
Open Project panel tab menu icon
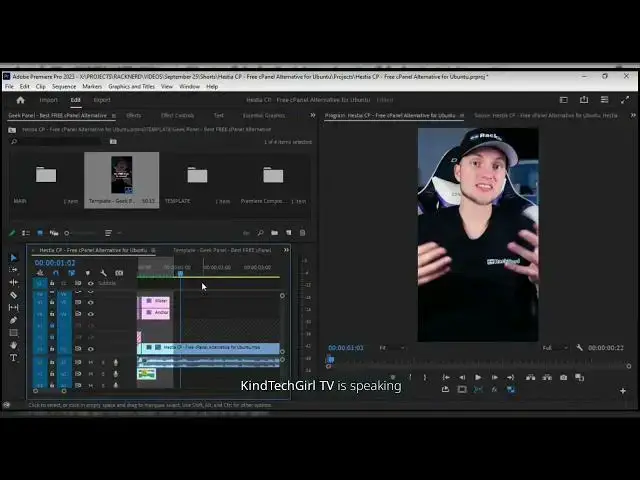click(114, 116)
